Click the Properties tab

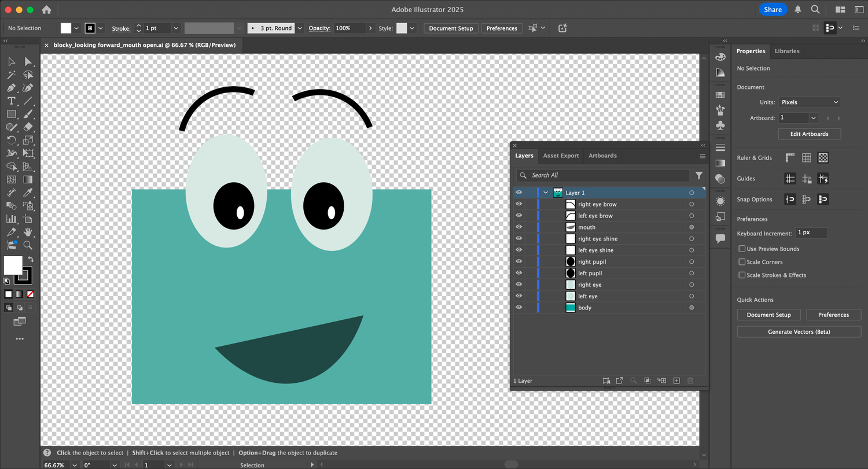[x=751, y=51]
